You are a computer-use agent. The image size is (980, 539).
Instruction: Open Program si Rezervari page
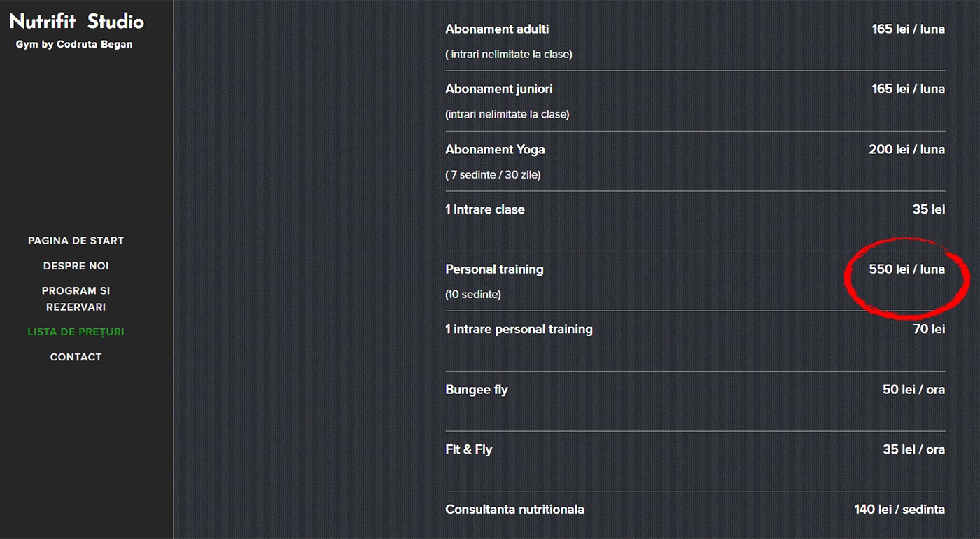coord(76,299)
